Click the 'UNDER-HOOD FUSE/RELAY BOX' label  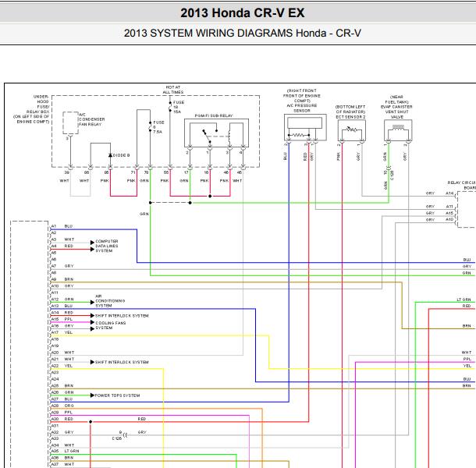(32, 109)
